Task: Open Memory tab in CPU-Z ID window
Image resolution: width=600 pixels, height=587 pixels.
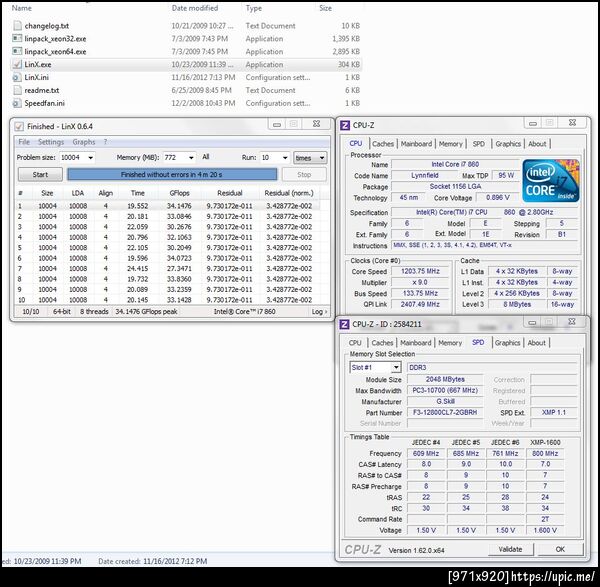Action: 450,343
